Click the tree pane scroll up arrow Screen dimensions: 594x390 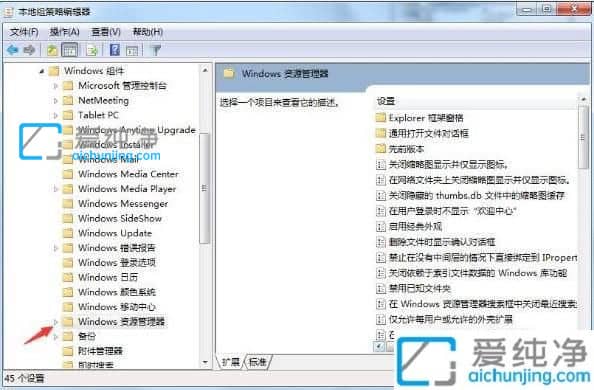205,70
